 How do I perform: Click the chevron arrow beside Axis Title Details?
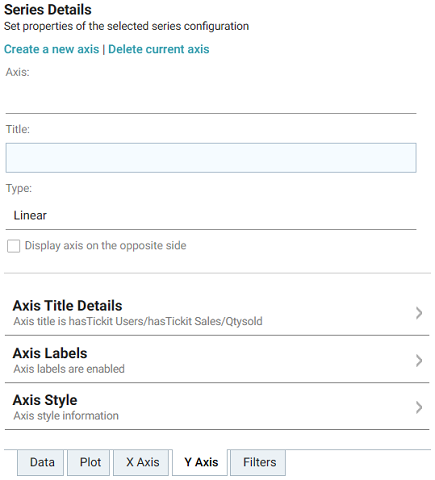click(419, 313)
